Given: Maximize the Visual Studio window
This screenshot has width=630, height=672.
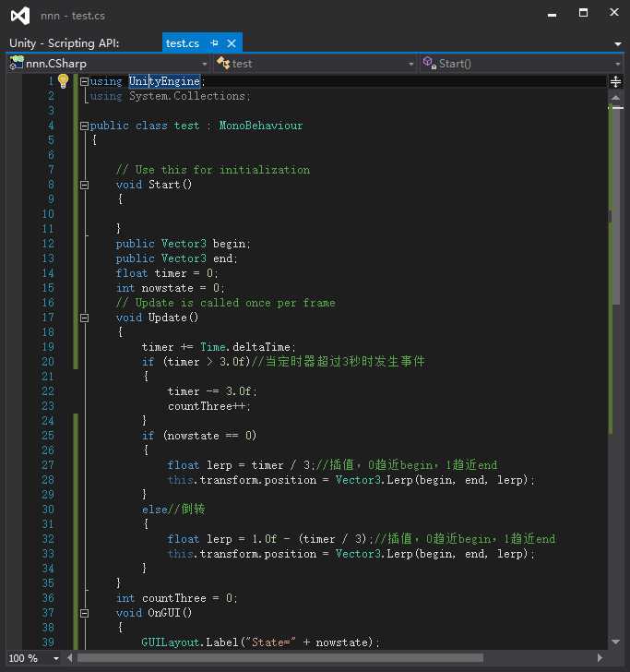Looking at the screenshot, I should pyautogui.click(x=583, y=13).
